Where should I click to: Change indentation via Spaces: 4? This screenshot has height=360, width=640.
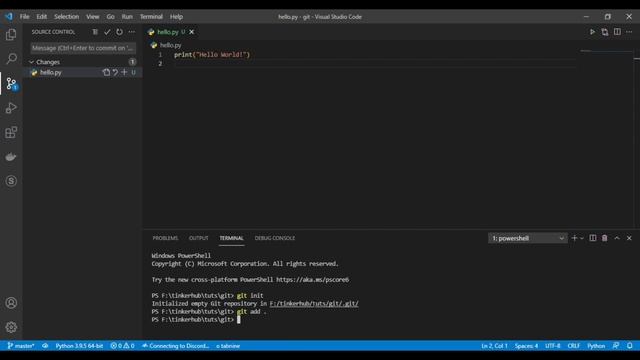[526, 346]
